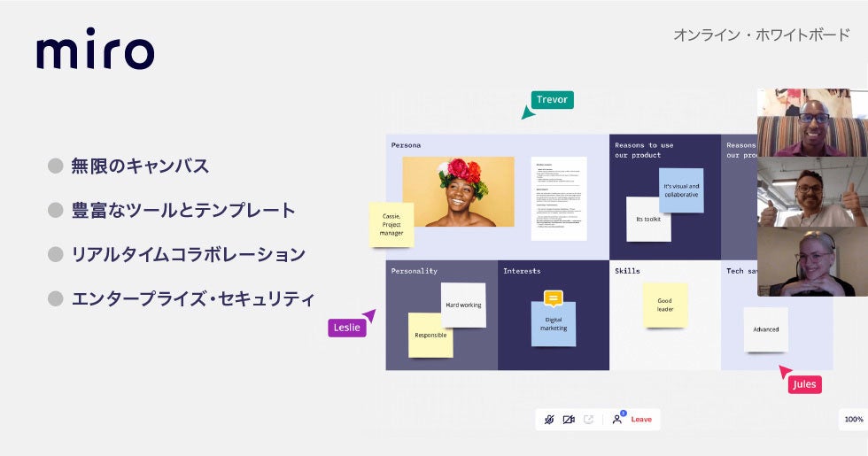Open the 100% zoom level control
The height and width of the screenshot is (456, 868).
[x=854, y=420]
